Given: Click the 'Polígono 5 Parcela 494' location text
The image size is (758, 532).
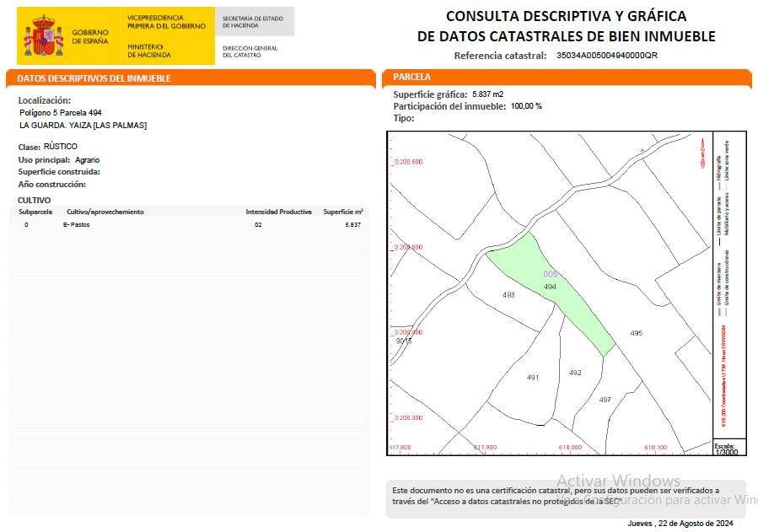Looking at the screenshot, I should coord(61,112).
